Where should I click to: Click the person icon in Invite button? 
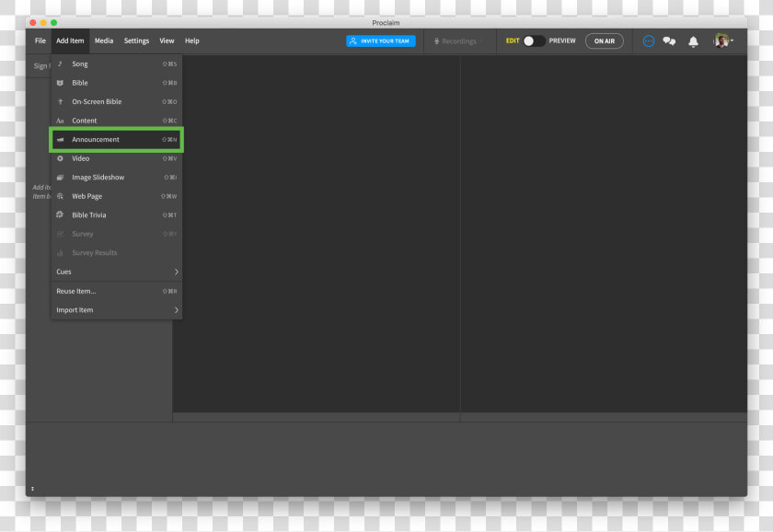[353, 40]
